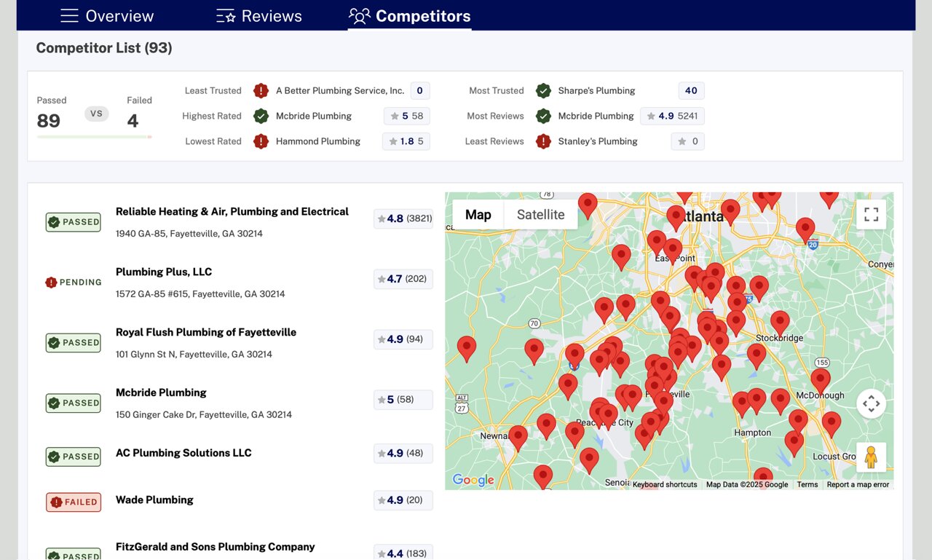Switch map to Map view
932x560 pixels.
pyautogui.click(x=478, y=215)
